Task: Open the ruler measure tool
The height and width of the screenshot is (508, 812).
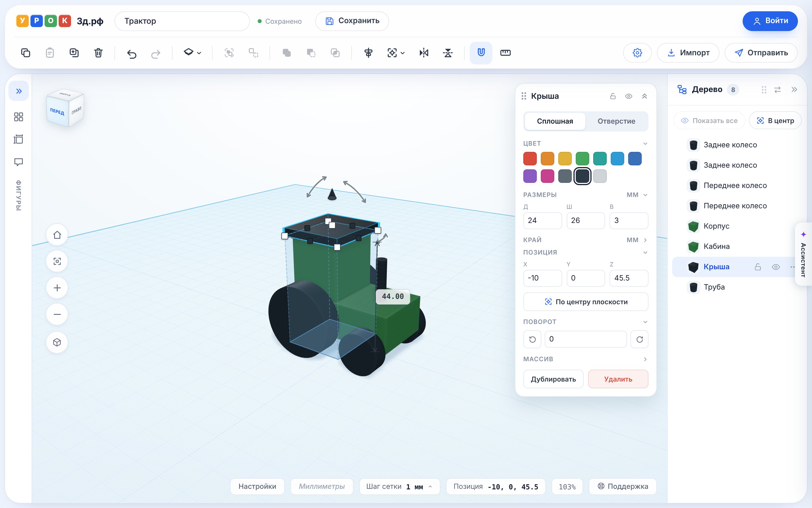Action: 505,53
